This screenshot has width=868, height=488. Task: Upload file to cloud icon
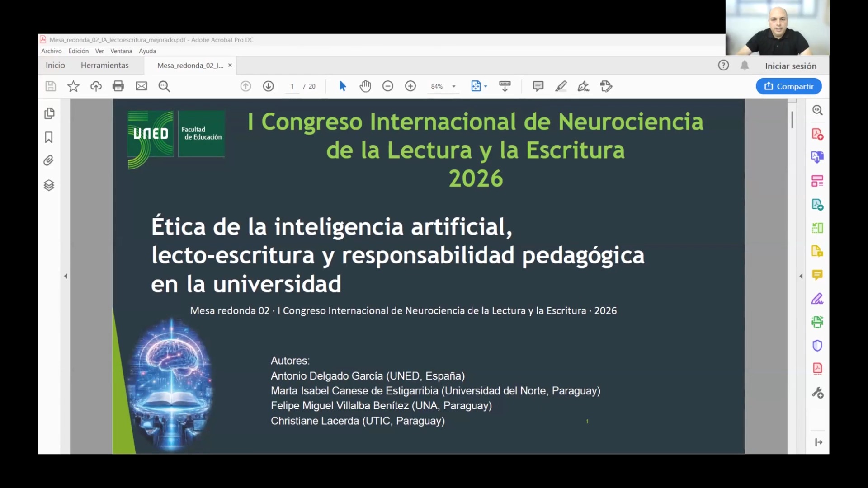(96, 86)
